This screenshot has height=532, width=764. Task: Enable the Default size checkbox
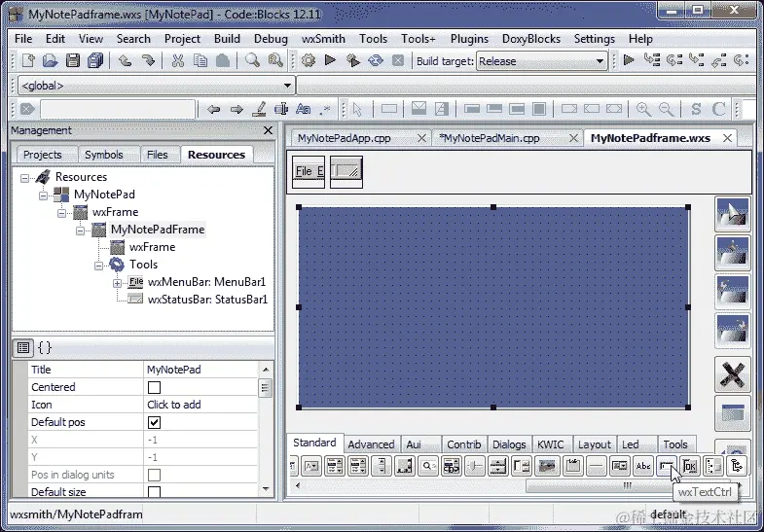[x=154, y=492]
